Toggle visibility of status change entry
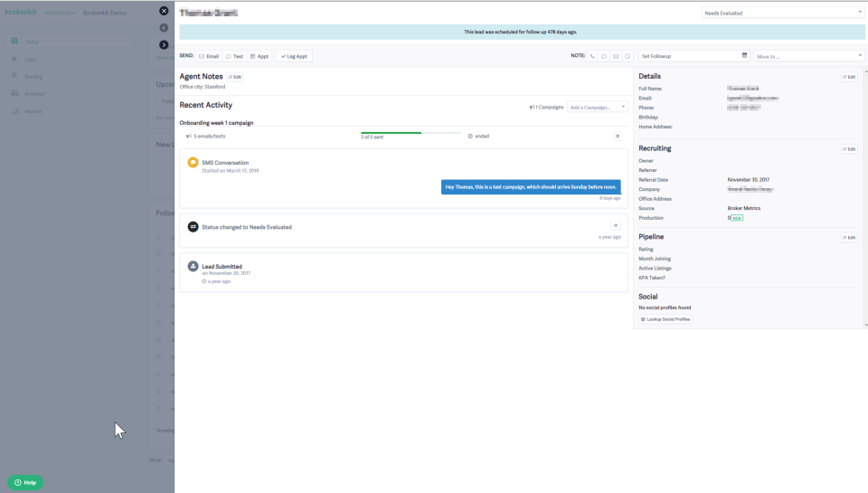Screen dimensions: 868x493 point(616,225)
